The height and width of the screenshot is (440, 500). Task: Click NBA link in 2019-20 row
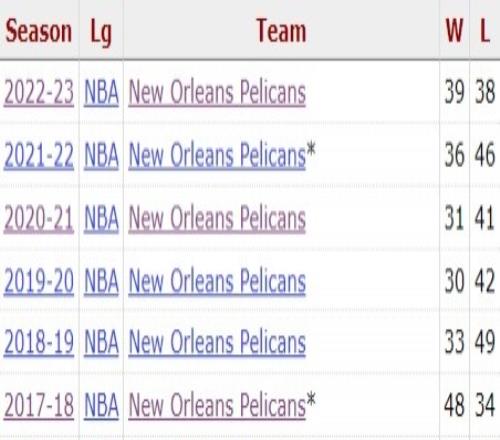coord(101,281)
